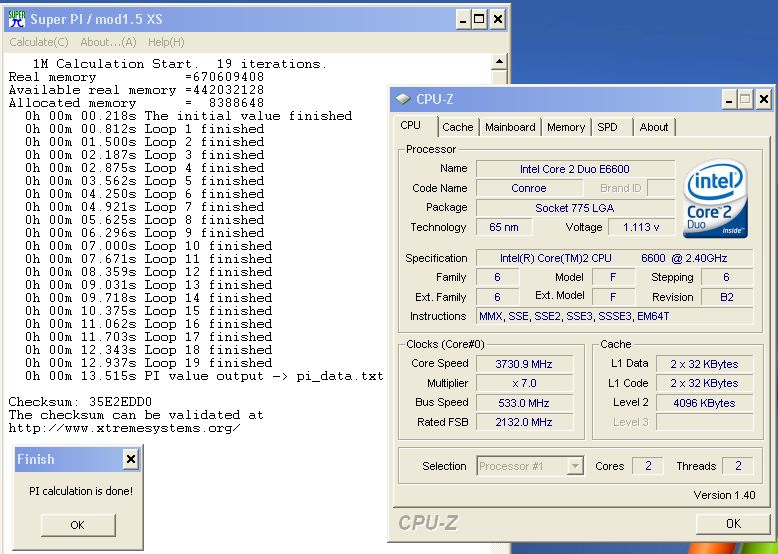Close the Finish dialog

(x=130, y=459)
